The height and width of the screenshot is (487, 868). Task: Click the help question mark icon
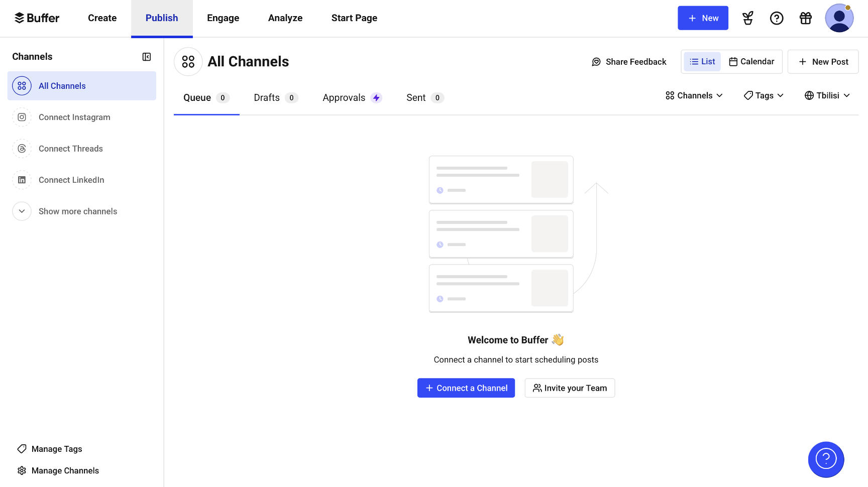coord(777,18)
